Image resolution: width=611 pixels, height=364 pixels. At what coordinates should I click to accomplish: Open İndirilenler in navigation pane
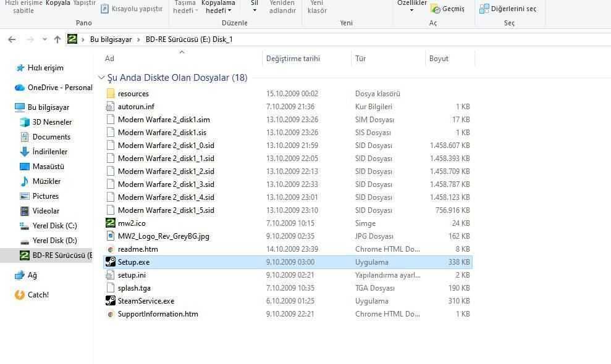(49, 151)
